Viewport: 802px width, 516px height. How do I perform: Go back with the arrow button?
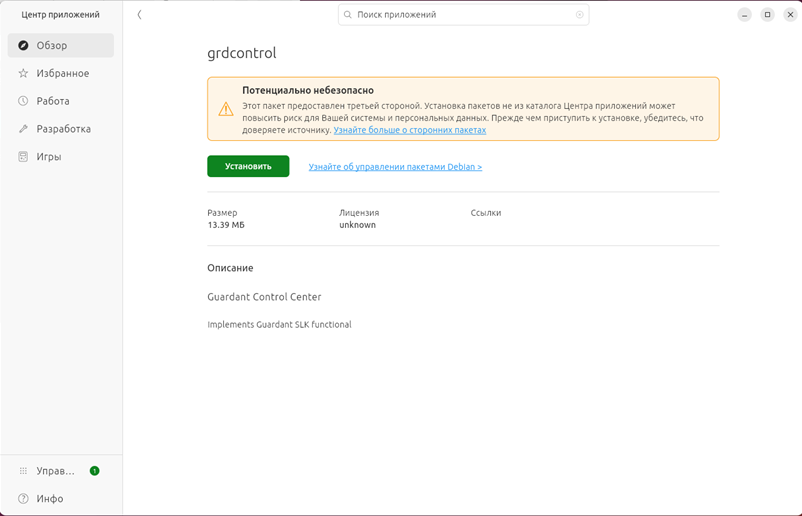[x=139, y=15]
